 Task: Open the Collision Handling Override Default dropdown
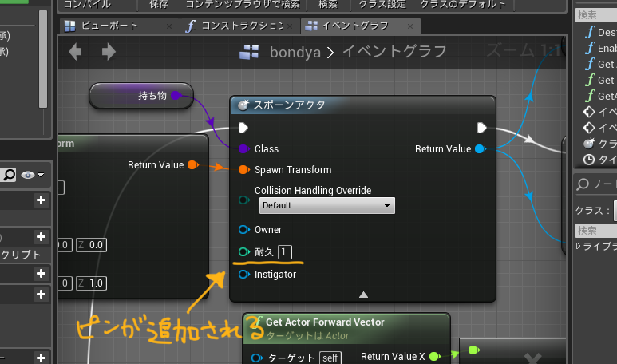pyautogui.click(x=327, y=205)
